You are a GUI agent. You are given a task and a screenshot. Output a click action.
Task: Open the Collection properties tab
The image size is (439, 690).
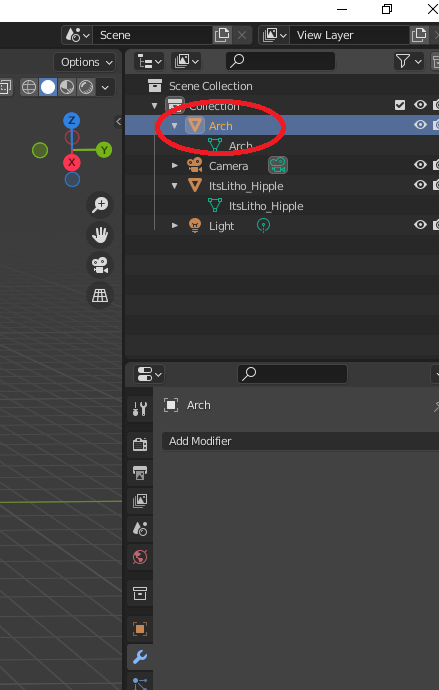click(x=140, y=594)
